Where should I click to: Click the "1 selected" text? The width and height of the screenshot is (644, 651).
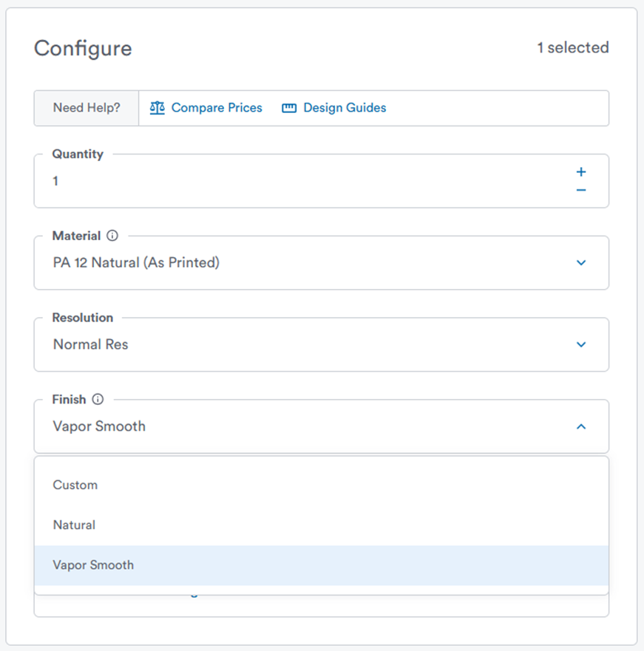[572, 48]
